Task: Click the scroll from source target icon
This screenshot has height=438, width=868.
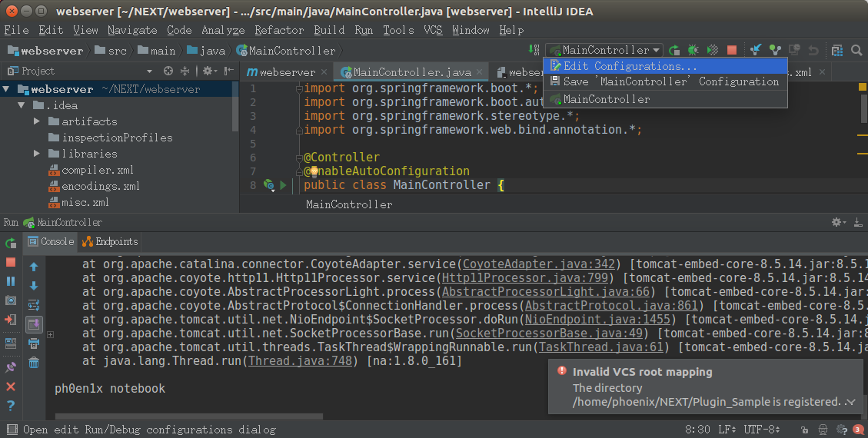Action: coord(168,71)
